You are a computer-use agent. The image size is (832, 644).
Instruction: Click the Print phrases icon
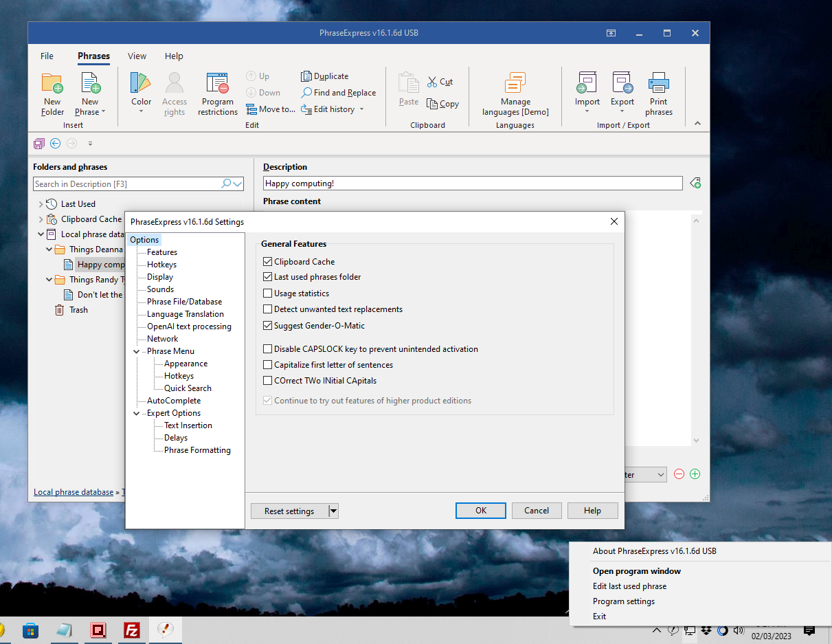659,84
